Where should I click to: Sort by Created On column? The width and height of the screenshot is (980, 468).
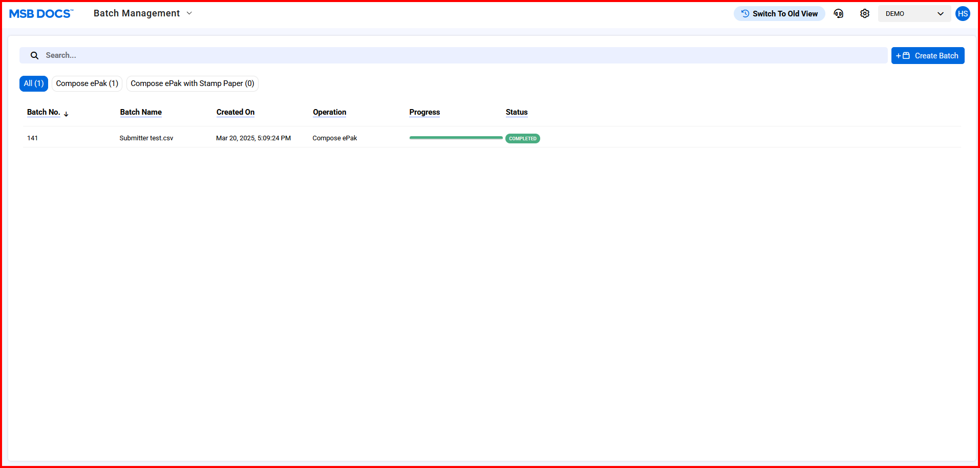tap(235, 112)
